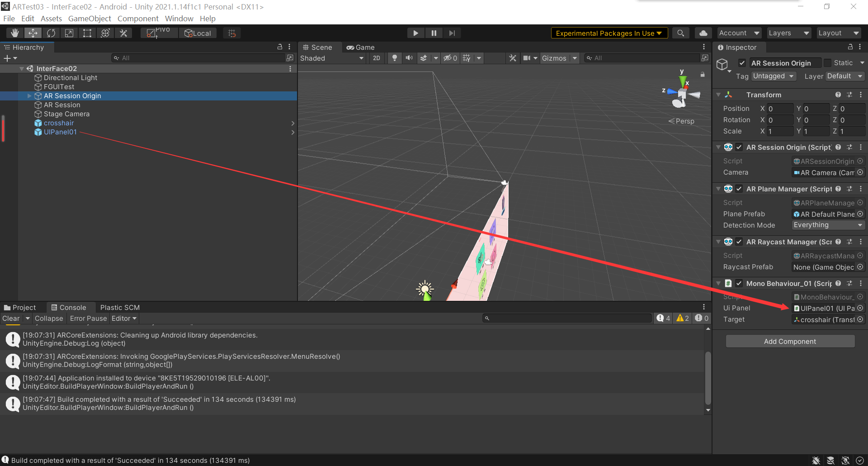
Task: Toggle error message filter count
Action: pos(702,318)
